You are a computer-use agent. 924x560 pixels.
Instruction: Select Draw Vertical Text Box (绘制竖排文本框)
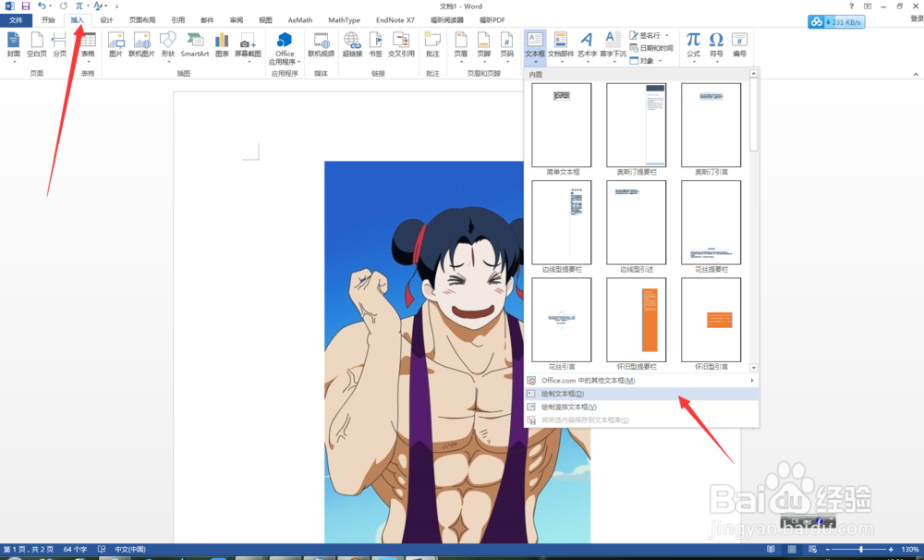coord(641,407)
